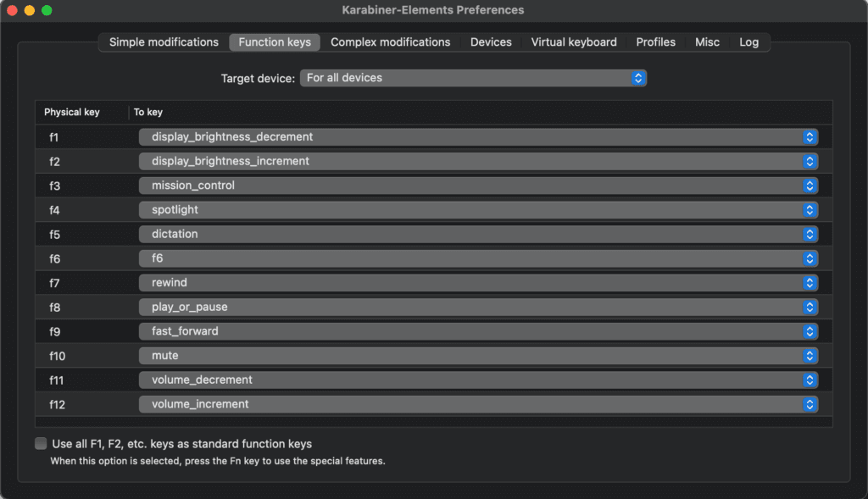Viewport: 868px width, 499px height.
Task: Change the f5 dictation mapping
Action: tap(478, 234)
